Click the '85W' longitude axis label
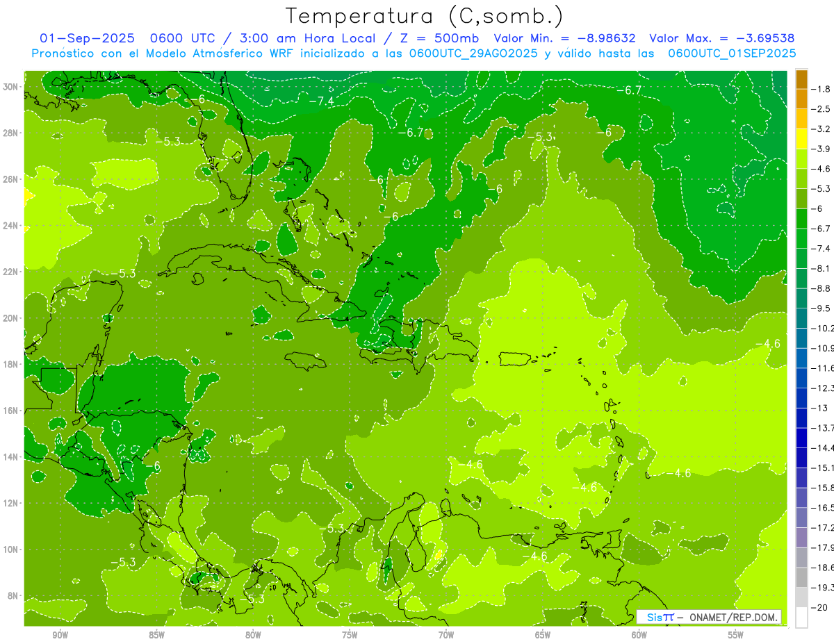 coord(157,635)
